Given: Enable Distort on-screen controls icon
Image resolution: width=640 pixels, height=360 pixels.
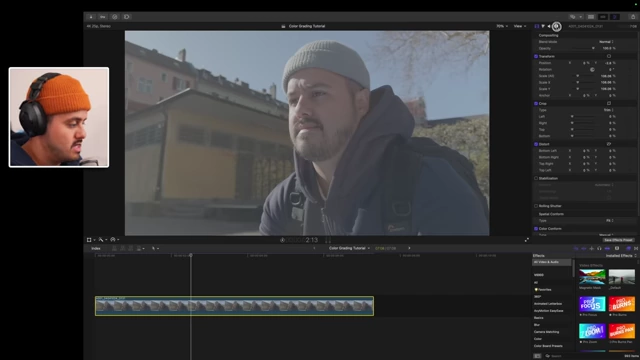Looking at the screenshot, I should click(x=609, y=144).
